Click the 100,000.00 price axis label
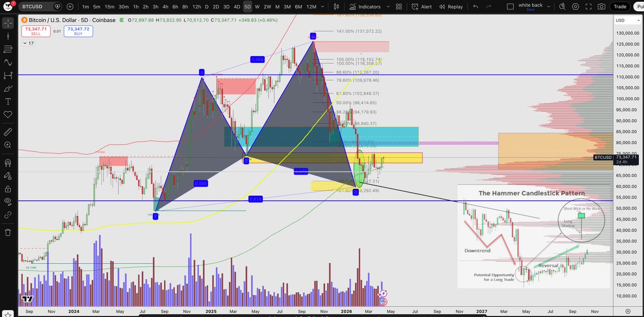644x317 pixels. (627, 99)
